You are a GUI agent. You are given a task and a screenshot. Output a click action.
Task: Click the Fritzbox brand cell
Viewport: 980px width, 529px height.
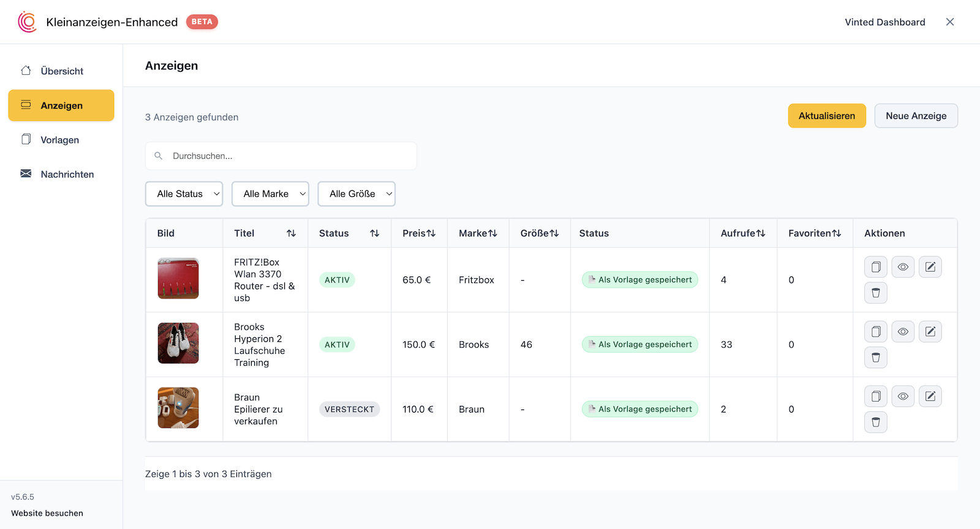(x=477, y=280)
